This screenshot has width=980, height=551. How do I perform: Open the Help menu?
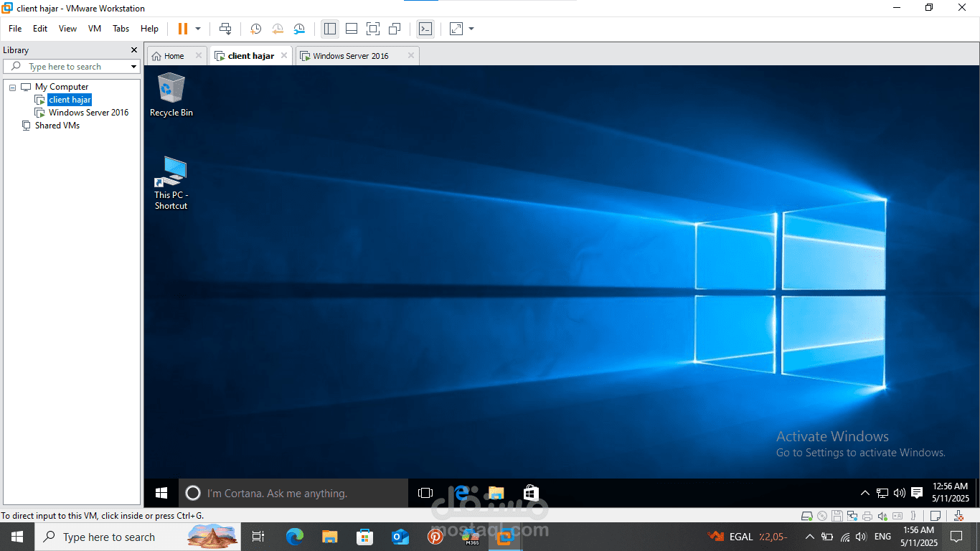point(149,29)
